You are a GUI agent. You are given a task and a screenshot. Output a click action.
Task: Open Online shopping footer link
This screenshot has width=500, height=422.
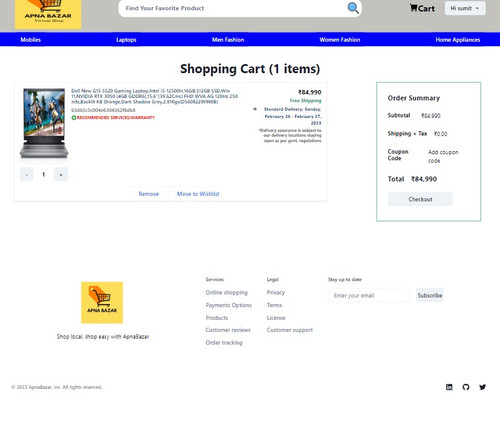coord(227,292)
